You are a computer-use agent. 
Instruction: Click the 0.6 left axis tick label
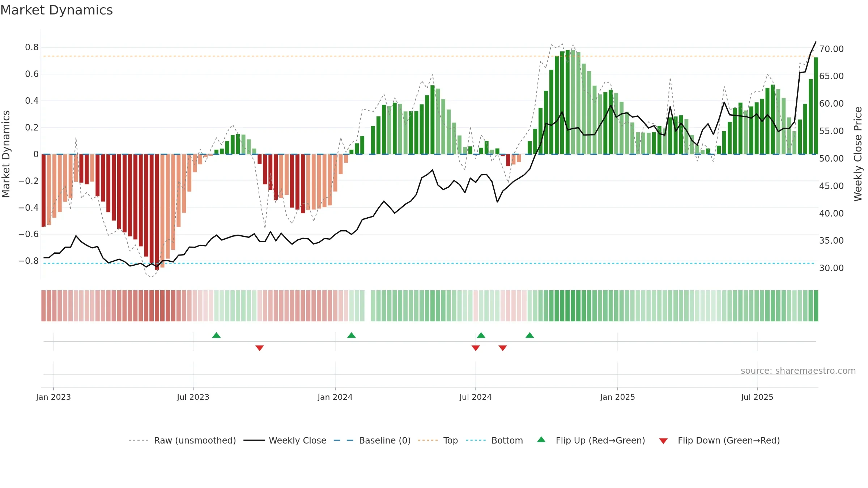tap(32, 74)
